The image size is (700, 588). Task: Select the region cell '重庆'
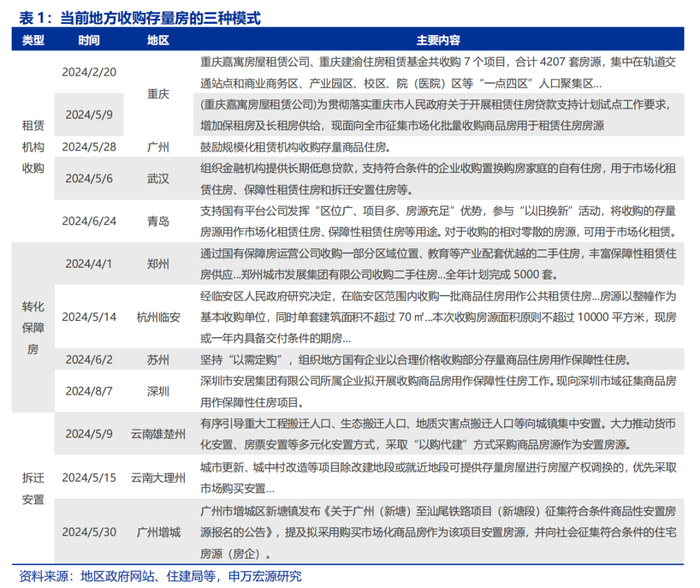(x=158, y=94)
